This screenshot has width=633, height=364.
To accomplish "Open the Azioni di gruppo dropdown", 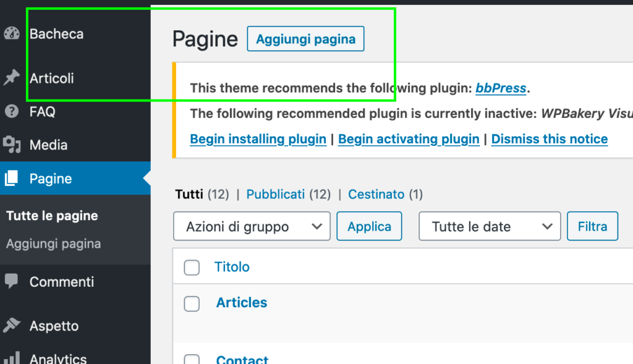I will 252,226.
